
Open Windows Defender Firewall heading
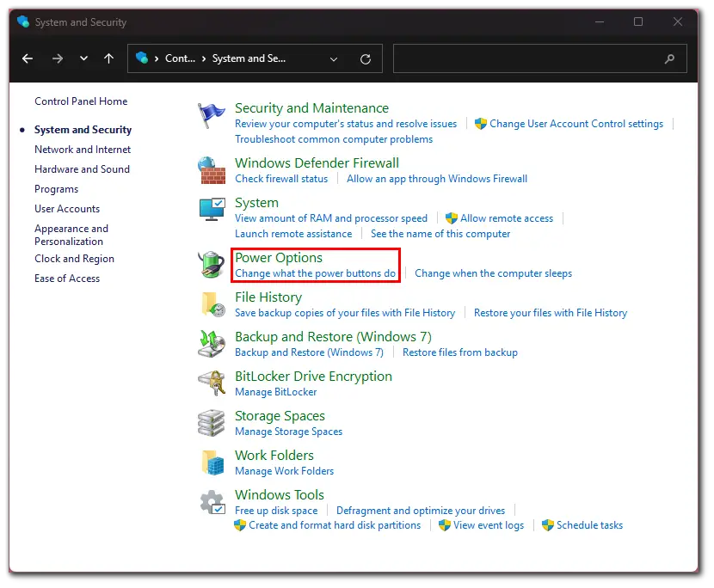click(317, 163)
